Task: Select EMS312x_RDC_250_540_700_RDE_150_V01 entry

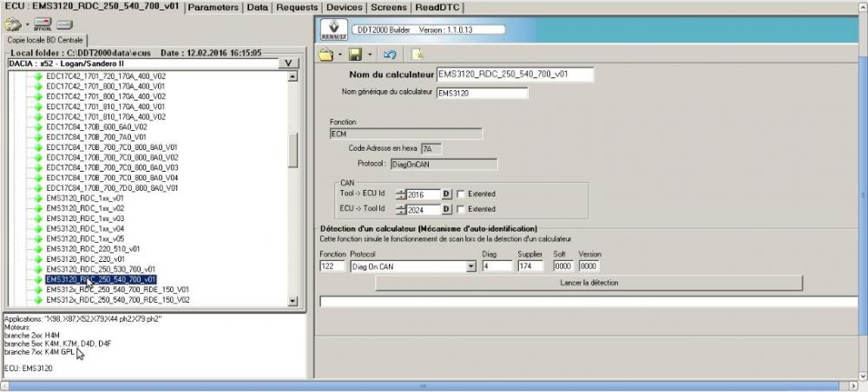Action: click(x=118, y=289)
